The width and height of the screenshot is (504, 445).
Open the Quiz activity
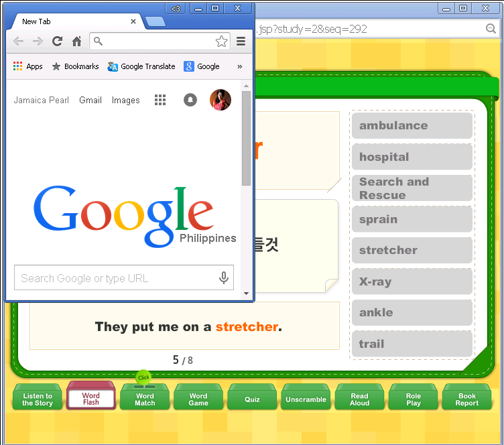(252, 397)
